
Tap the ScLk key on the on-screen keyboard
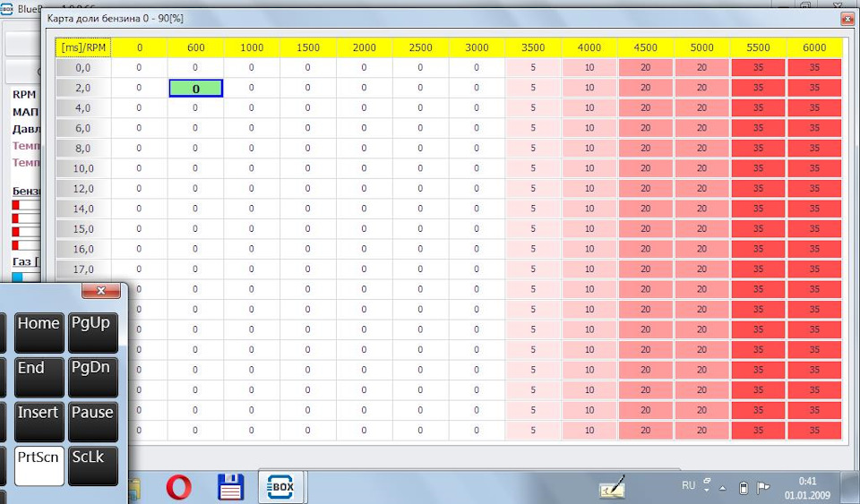[92, 466]
